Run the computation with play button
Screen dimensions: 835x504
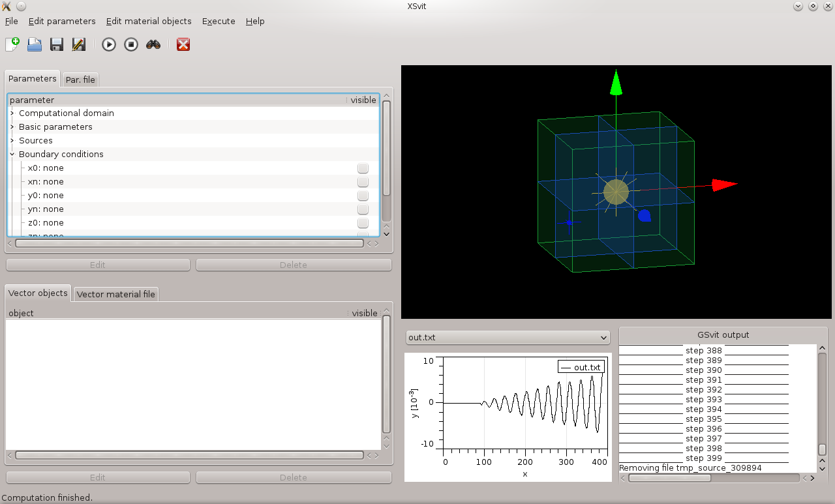pyautogui.click(x=109, y=44)
